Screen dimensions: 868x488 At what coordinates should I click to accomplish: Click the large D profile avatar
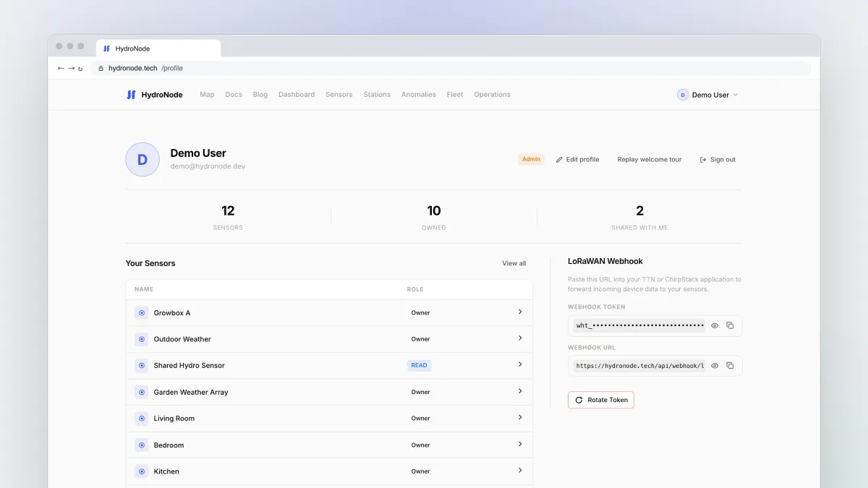[142, 160]
